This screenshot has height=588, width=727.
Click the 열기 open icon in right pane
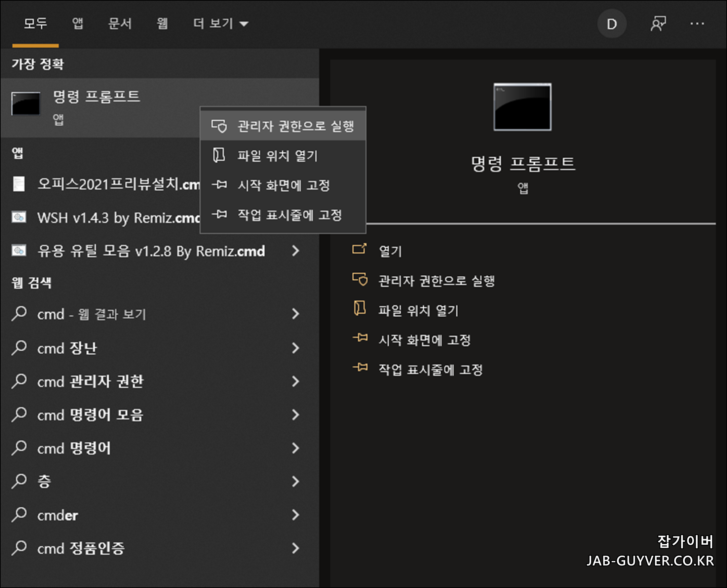pos(359,250)
